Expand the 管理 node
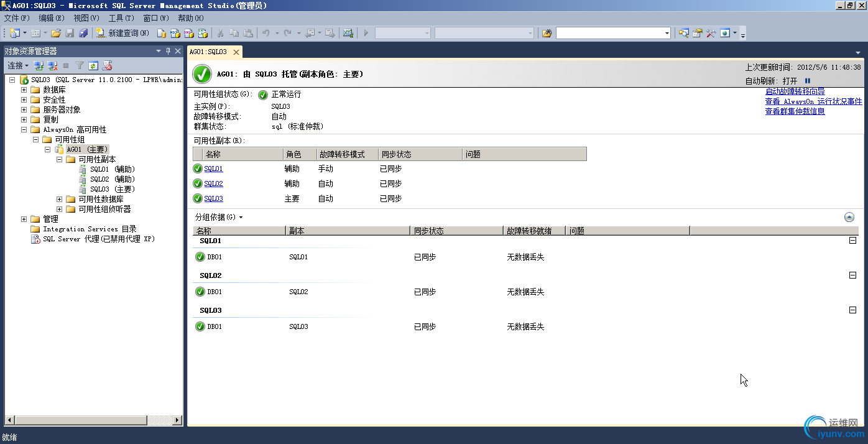The width and height of the screenshot is (868, 444). (24, 219)
